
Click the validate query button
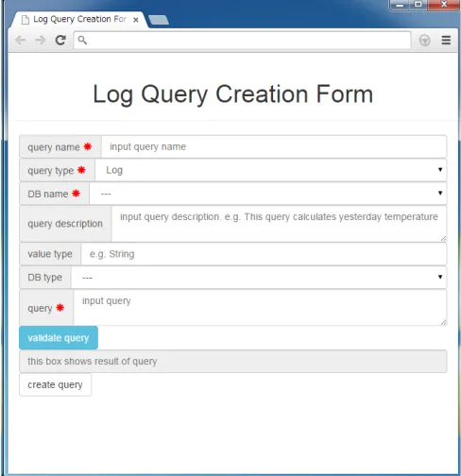pyautogui.click(x=59, y=338)
